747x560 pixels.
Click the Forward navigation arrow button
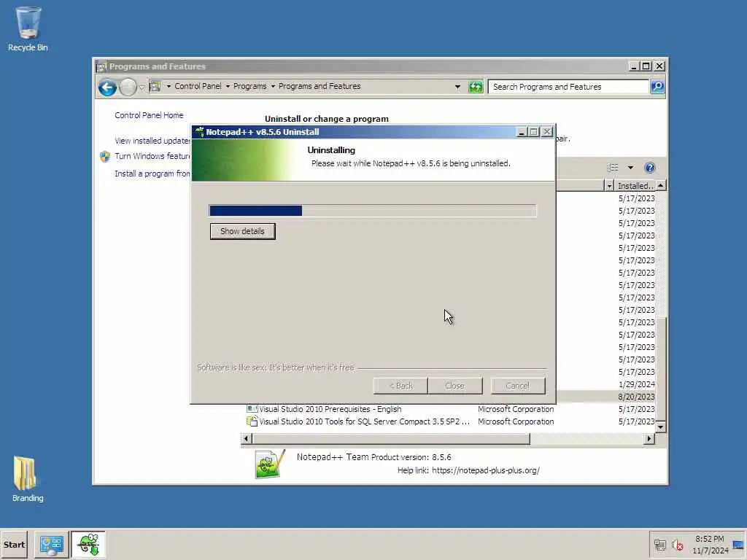128,87
